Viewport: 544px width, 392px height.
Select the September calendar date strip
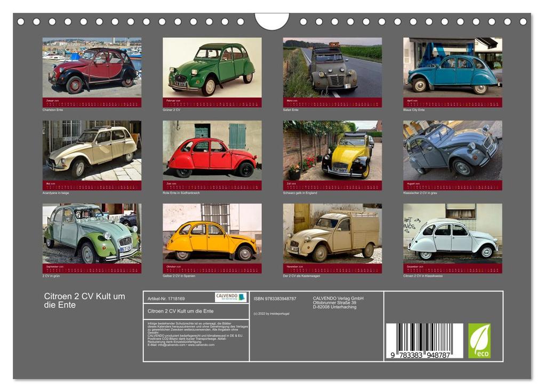92,268
